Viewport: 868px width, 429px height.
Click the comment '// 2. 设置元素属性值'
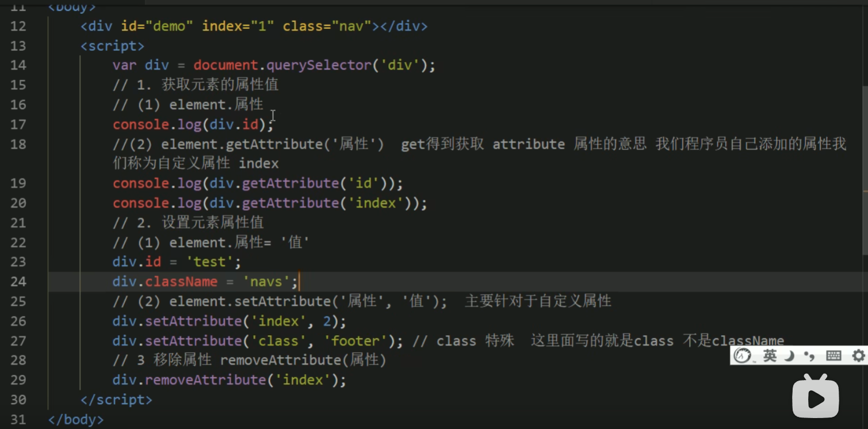(x=188, y=222)
